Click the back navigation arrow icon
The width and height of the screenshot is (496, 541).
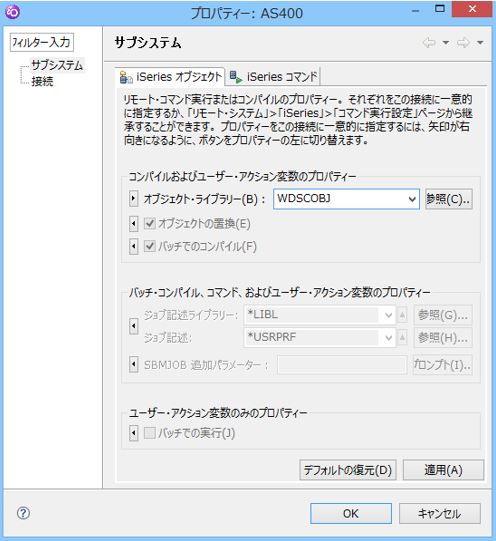pos(429,42)
